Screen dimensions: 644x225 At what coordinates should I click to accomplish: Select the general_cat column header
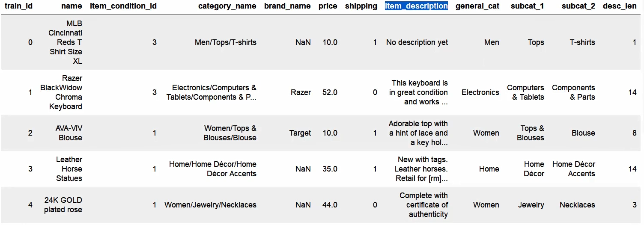[x=477, y=6]
